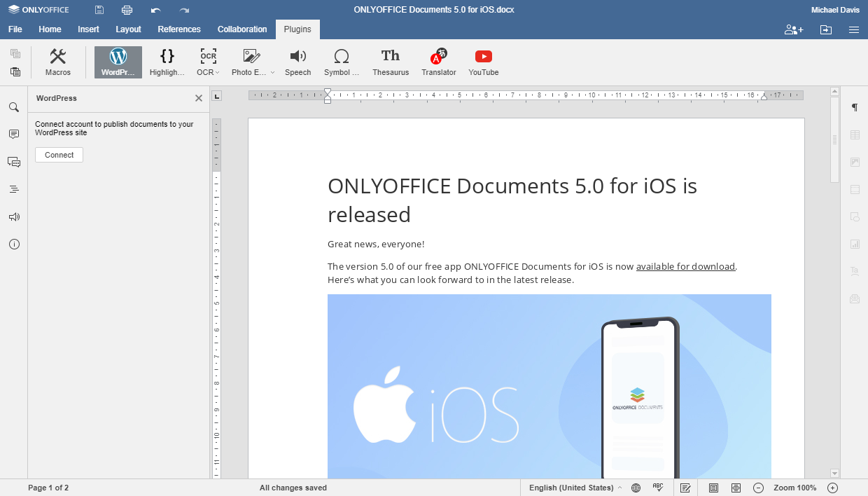868x496 pixels.
Task: Zoom out with the minus button
Action: coord(758,488)
